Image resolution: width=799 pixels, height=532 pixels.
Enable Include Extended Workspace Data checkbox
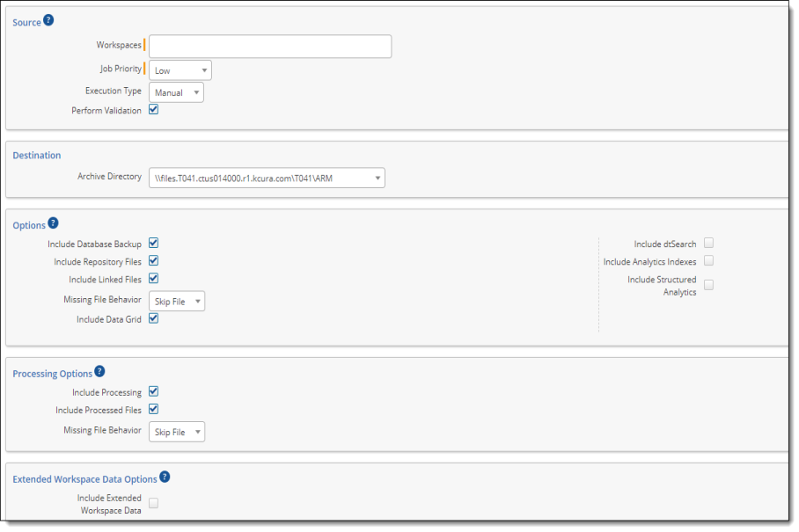point(153,503)
